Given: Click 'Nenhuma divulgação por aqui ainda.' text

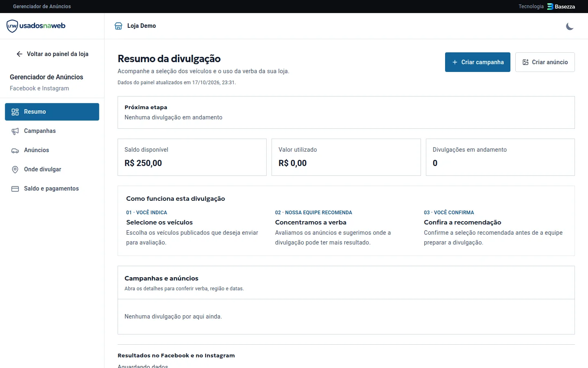Looking at the screenshot, I should coord(173,316).
